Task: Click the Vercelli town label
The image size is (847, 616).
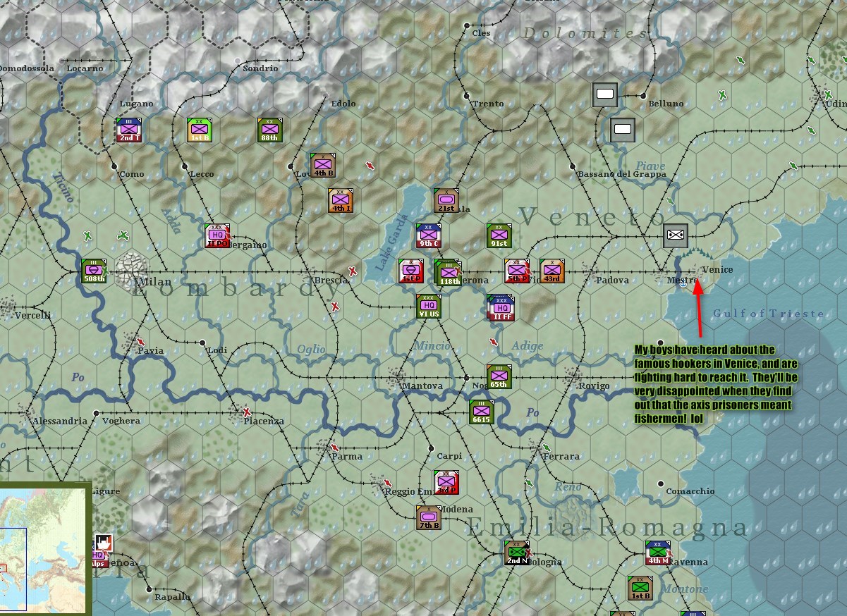Action: pyautogui.click(x=32, y=316)
